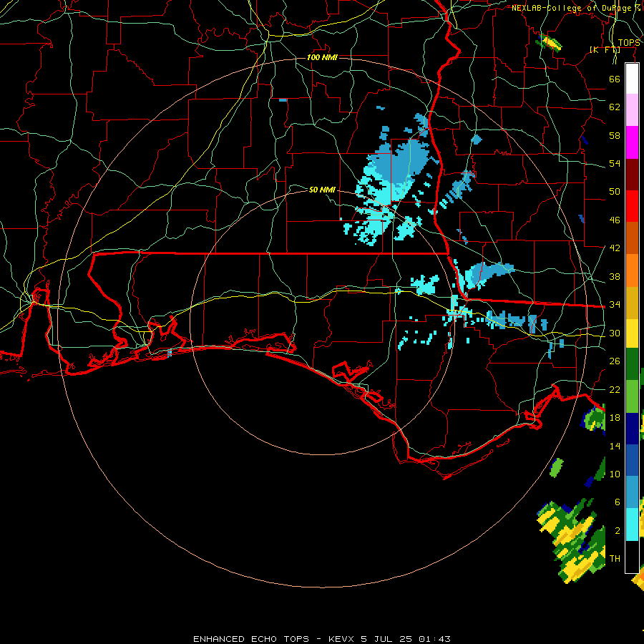Click the 54 scale value
644x644 pixels.
point(615,163)
